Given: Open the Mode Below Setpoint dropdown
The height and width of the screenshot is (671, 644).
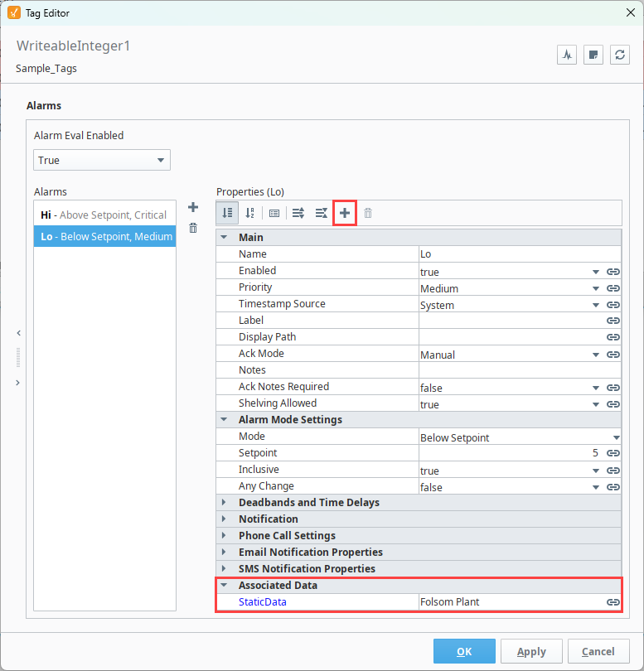Looking at the screenshot, I should 616,437.
